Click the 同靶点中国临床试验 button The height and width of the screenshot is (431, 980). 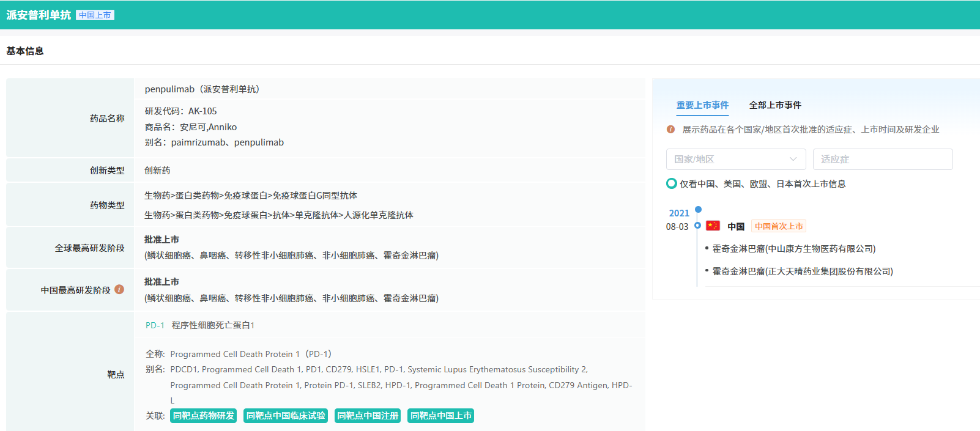285,416
